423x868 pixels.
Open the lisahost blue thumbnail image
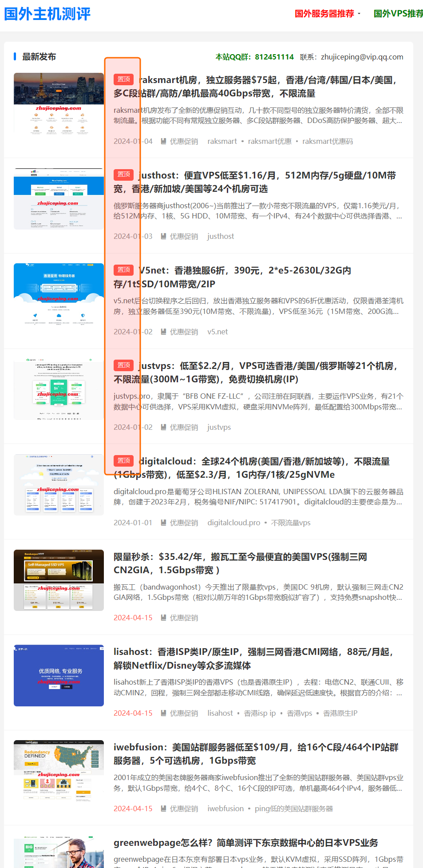tap(59, 675)
